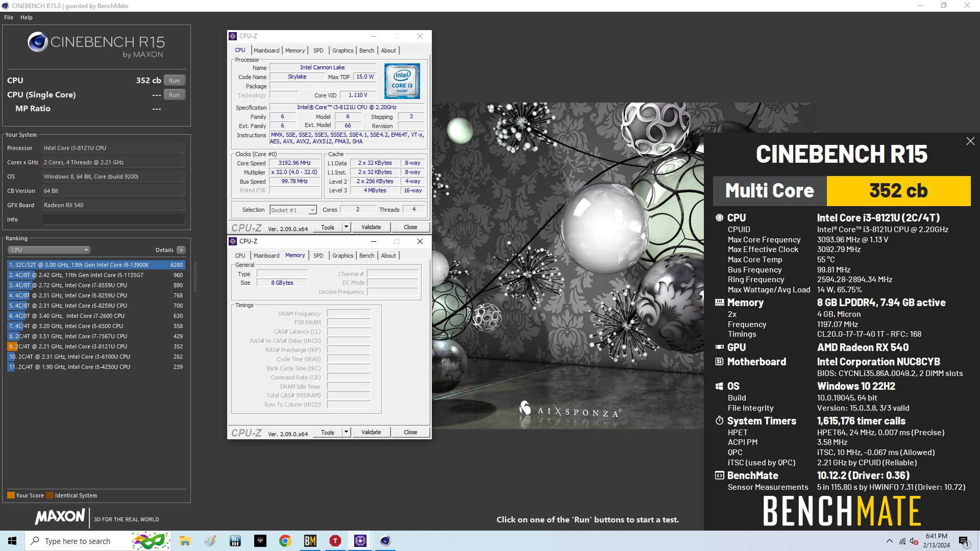
Task: Open the Windows Start menu
Action: click(12, 541)
